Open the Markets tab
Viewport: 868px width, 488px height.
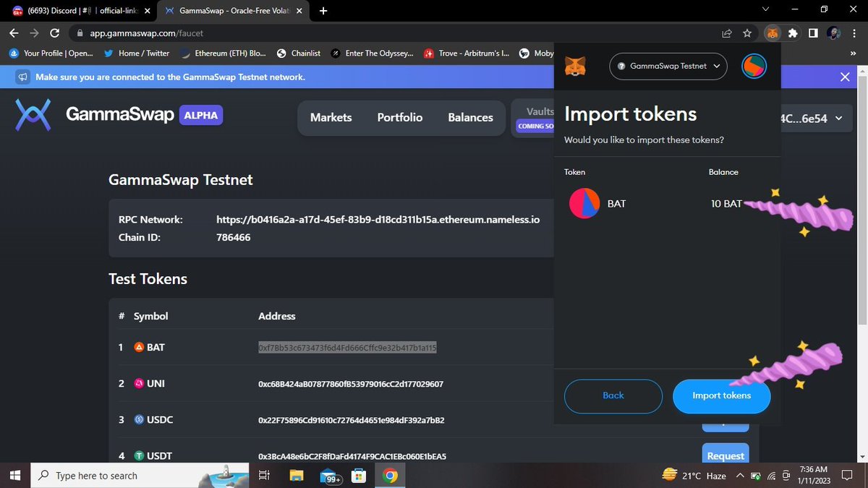(x=331, y=117)
